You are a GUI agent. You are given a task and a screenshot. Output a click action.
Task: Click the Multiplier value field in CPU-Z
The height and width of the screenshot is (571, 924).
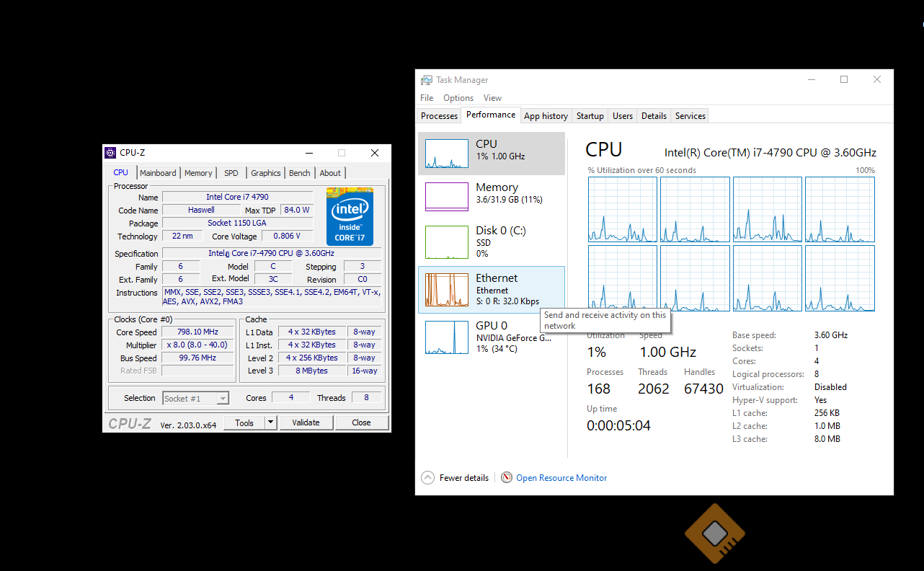pos(197,345)
